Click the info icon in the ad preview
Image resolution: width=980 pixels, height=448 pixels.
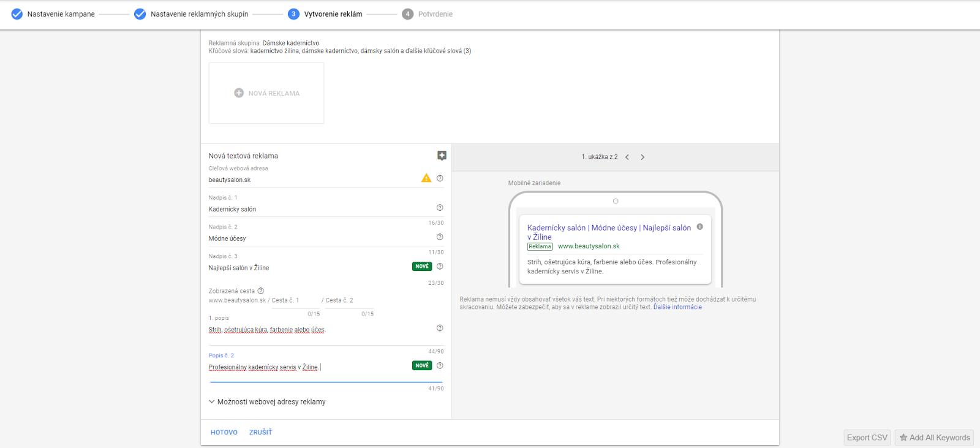(x=700, y=227)
